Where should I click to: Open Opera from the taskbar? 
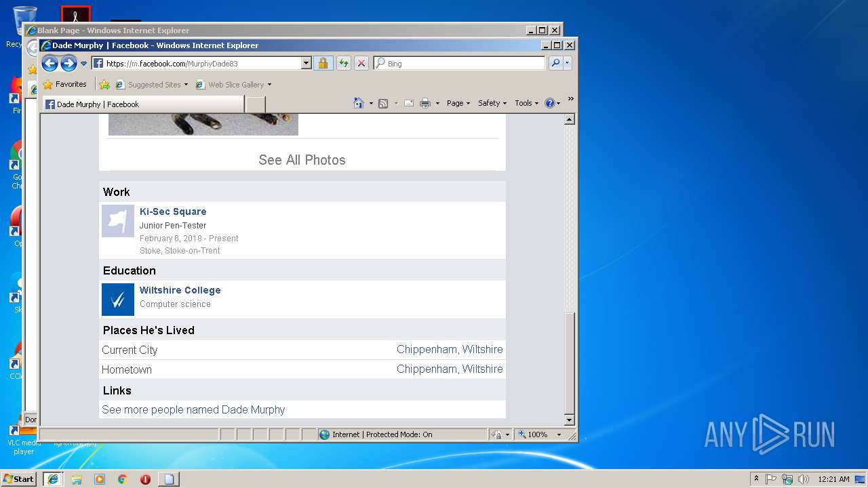coord(145,479)
